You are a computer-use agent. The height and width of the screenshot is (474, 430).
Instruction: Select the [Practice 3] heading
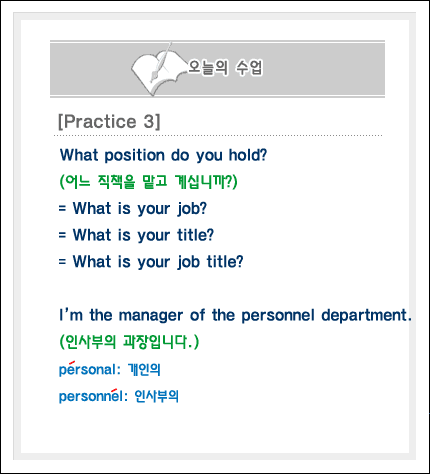(x=109, y=121)
